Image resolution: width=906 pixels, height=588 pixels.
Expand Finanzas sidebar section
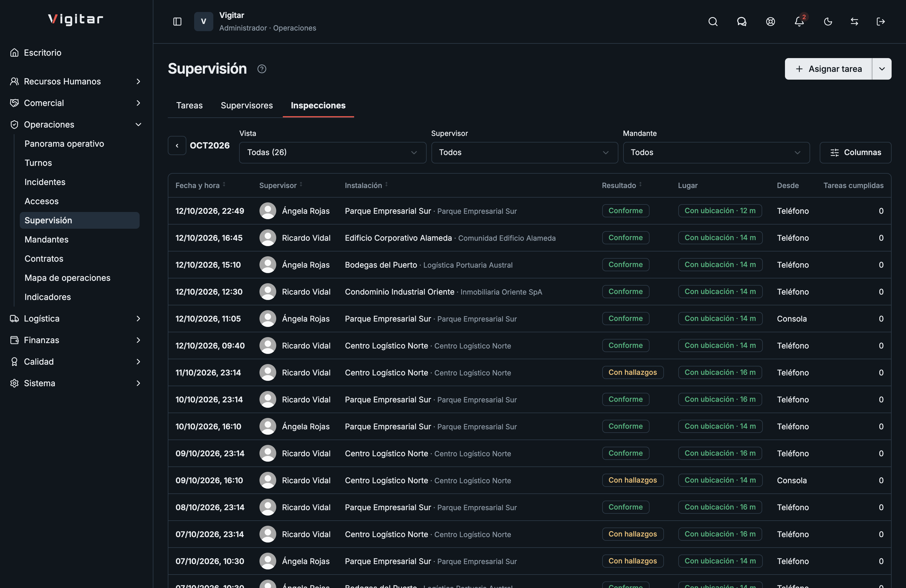coord(76,340)
